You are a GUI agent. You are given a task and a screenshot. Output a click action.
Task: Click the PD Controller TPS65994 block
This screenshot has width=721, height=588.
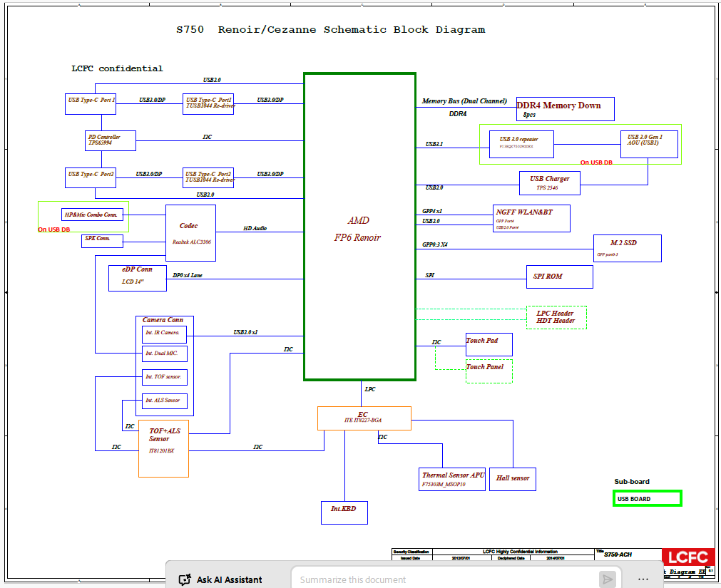click(x=111, y=140)
